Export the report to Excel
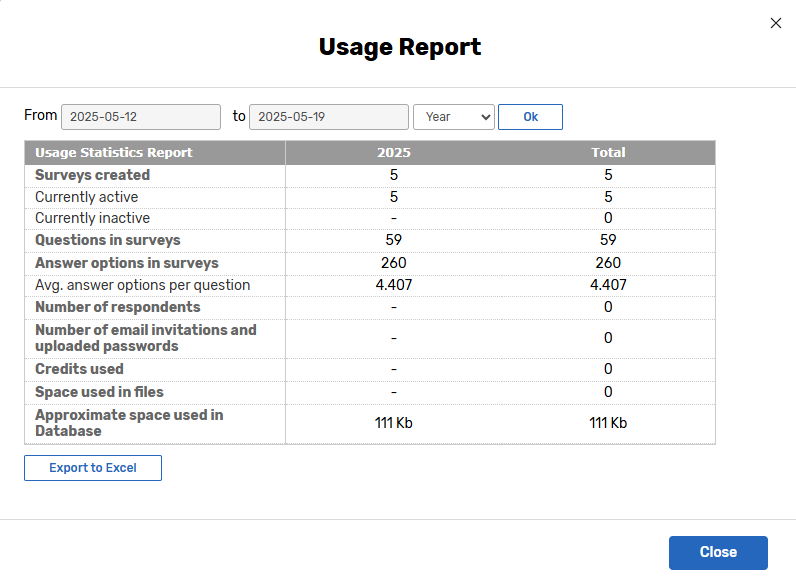796x581 pixels. tap(93, 468)
